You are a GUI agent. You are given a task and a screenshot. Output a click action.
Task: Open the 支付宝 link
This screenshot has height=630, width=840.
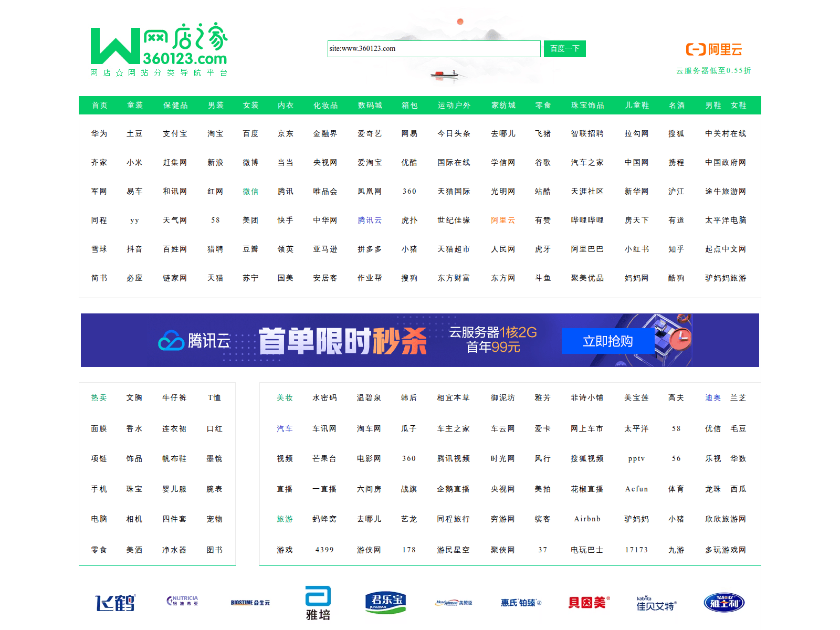click(175, 133)
